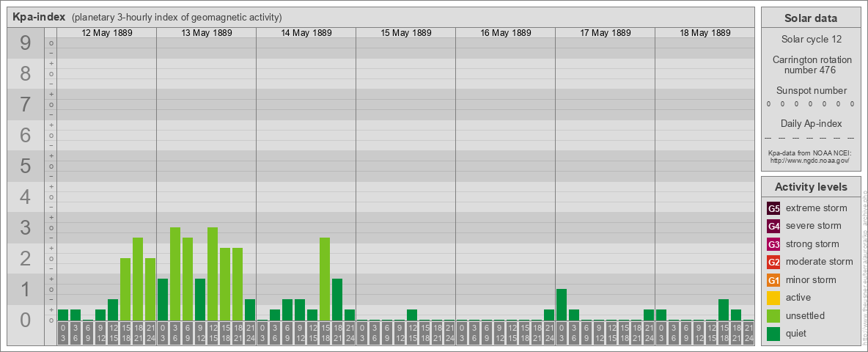Click the 14 May 18–21 quiet bar
868x352 pixels.
pos(337,299)
